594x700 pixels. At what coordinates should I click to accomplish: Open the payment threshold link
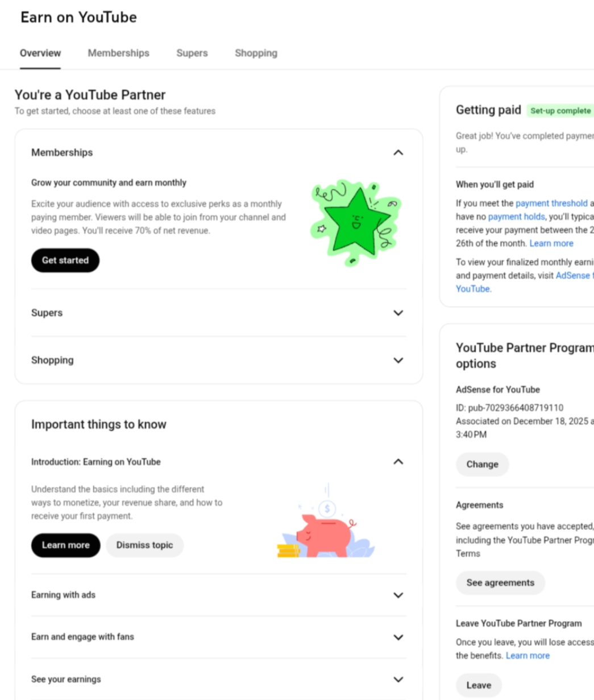click(x=551, y=203)
